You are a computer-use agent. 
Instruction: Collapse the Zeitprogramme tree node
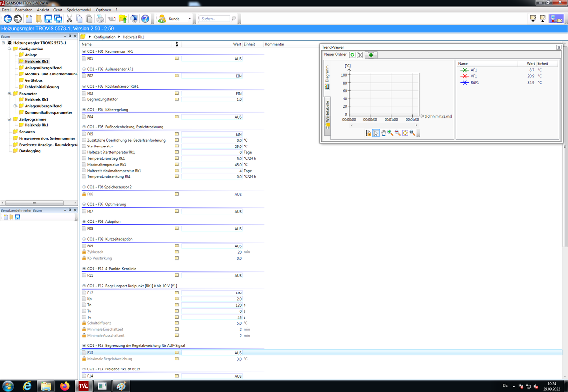pyautogui.click(x=9, y=119)
